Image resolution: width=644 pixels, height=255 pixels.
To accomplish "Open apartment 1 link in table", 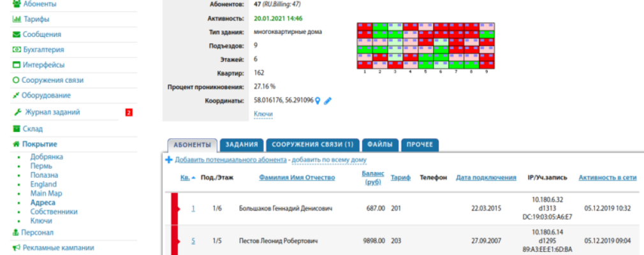I will click(x=193, y=208).
